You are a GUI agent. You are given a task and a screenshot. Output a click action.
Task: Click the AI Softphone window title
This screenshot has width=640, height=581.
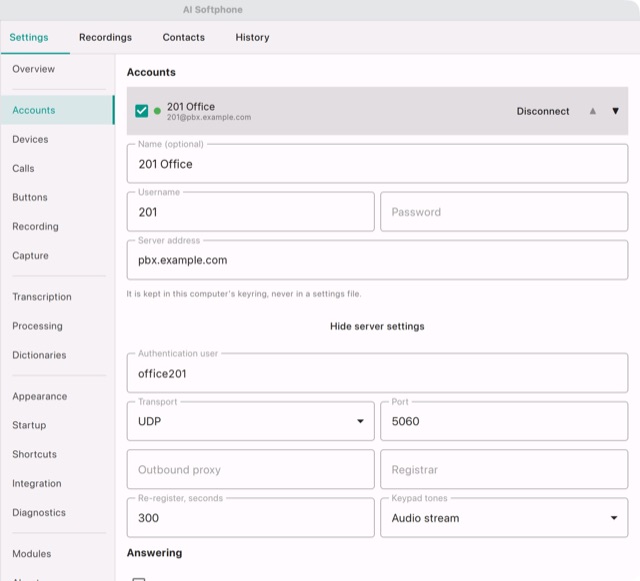(x=213, y=10)
